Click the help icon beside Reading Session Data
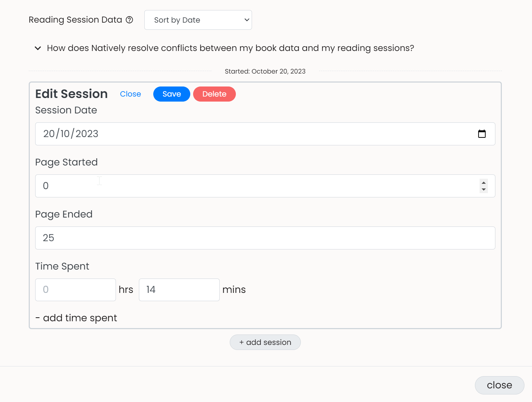Image resolution: width=532 pixels, height=402 pixels. 129,20
